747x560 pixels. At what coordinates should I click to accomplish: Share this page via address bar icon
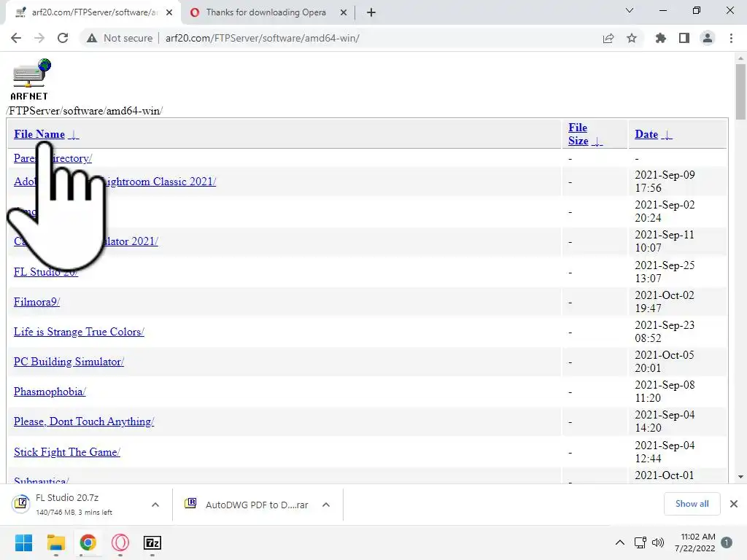pyautogui.click(x=608, y=38)
